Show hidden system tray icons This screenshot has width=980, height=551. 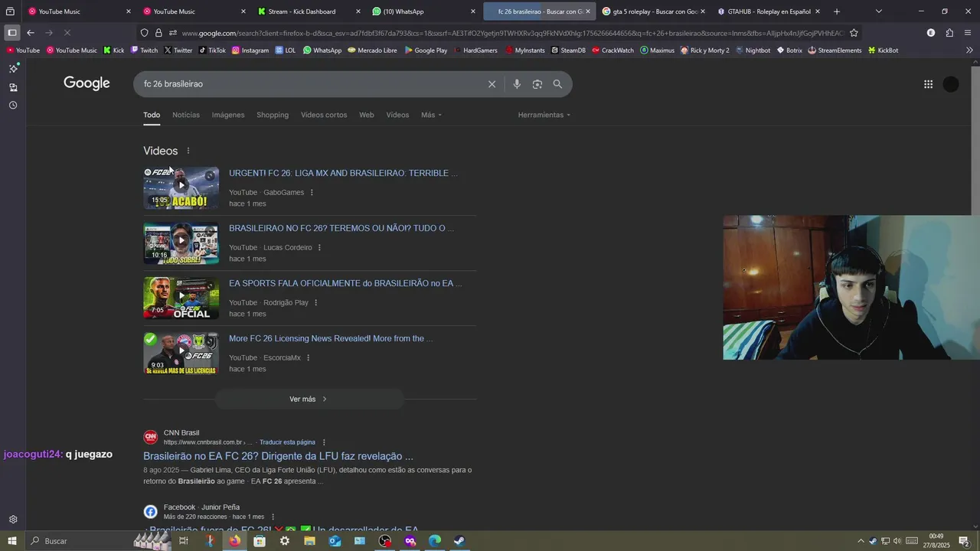point(861,541)
